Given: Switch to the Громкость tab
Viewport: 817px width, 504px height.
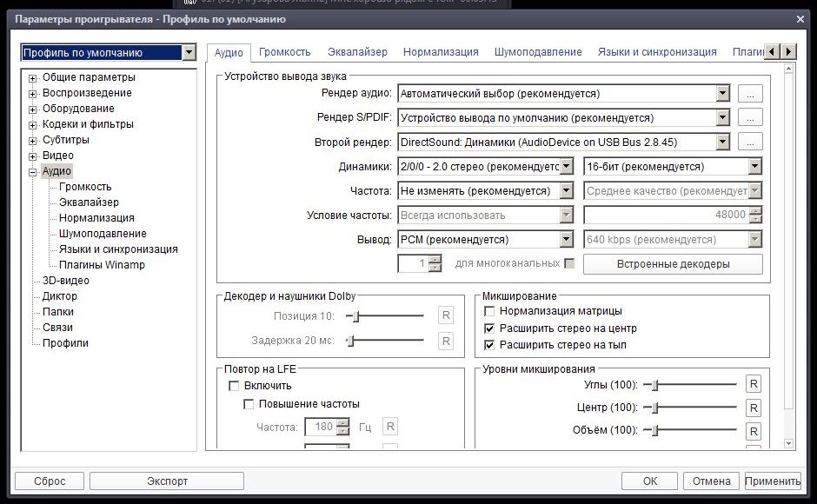Looking at the screenshot, I should 284,52.
